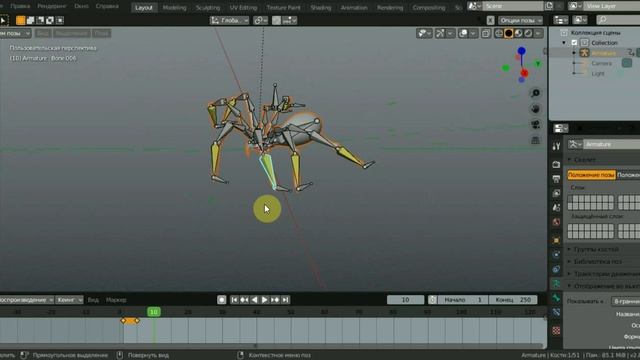Select Camera in the outliner
Viewport: 640px width, 360px height.
pos(601,63)
